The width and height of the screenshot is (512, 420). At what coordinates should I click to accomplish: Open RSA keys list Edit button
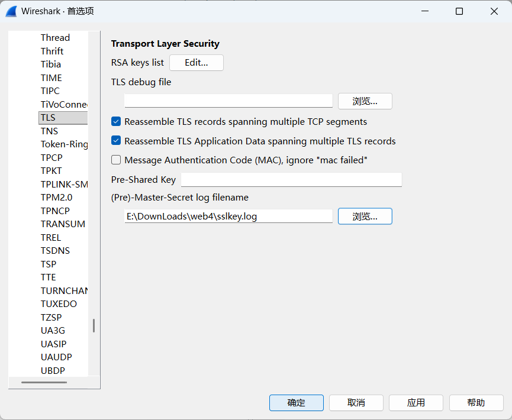tap(197, 63)
